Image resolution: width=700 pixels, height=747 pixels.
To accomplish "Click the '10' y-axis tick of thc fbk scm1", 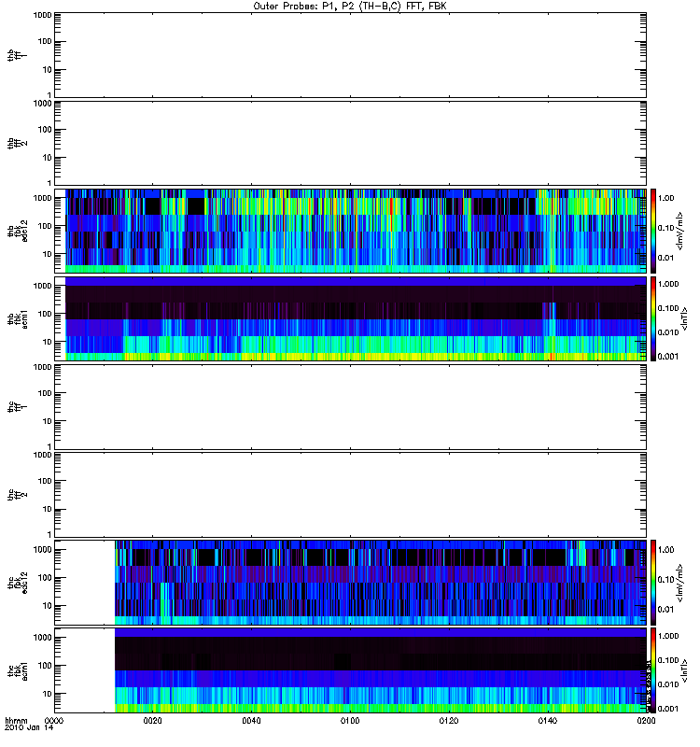I will tap(48, 694).
